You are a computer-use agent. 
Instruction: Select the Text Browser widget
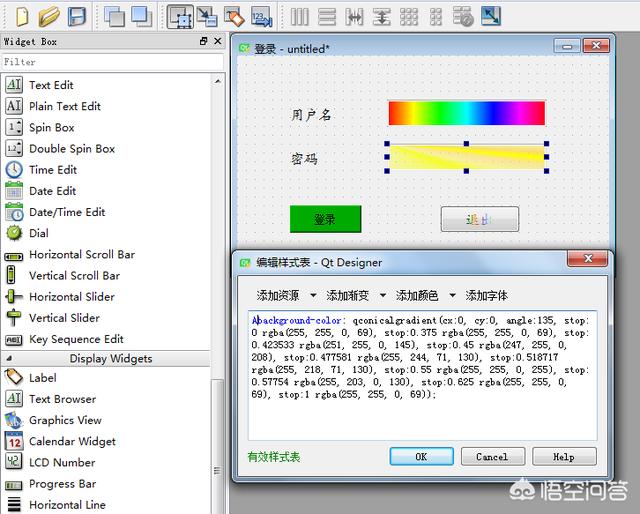pos(62,399)
